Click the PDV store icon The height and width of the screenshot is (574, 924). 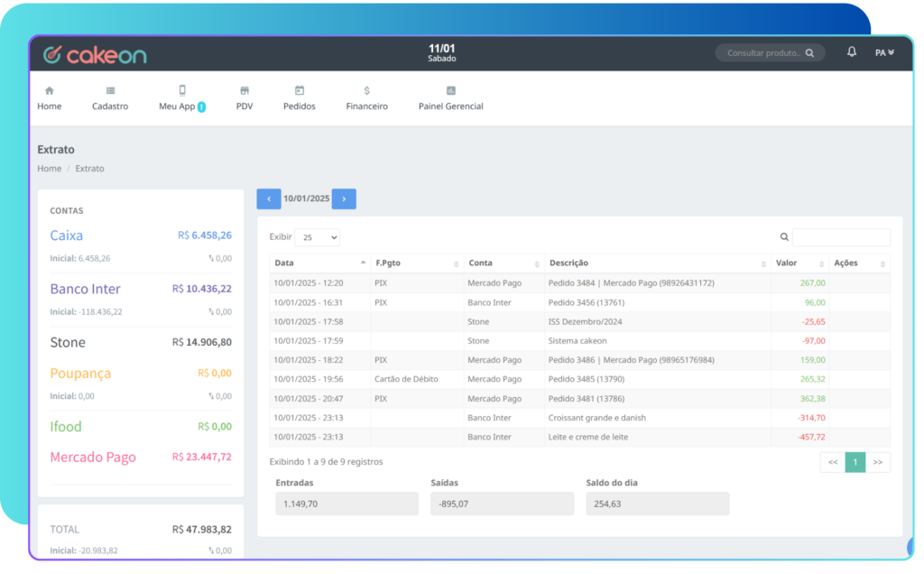pos(245,91)
